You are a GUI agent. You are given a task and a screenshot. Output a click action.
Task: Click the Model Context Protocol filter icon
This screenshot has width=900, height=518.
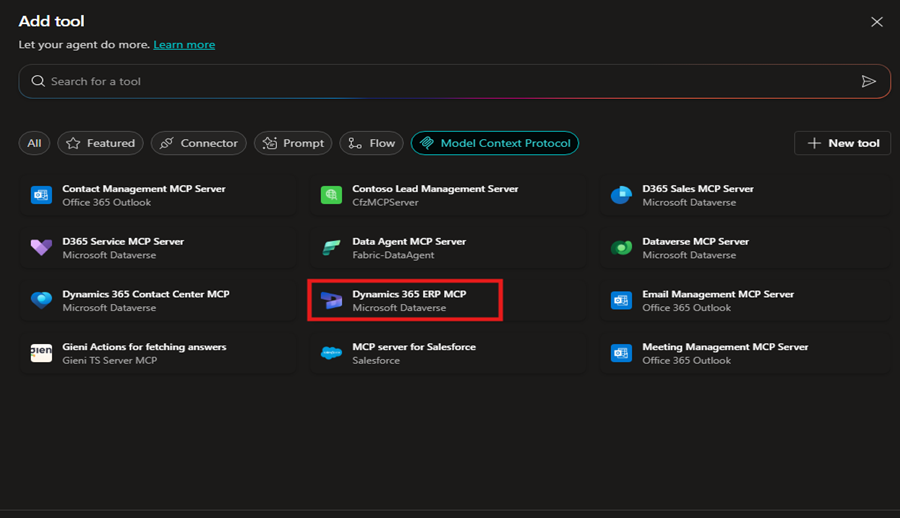[426, 143]
